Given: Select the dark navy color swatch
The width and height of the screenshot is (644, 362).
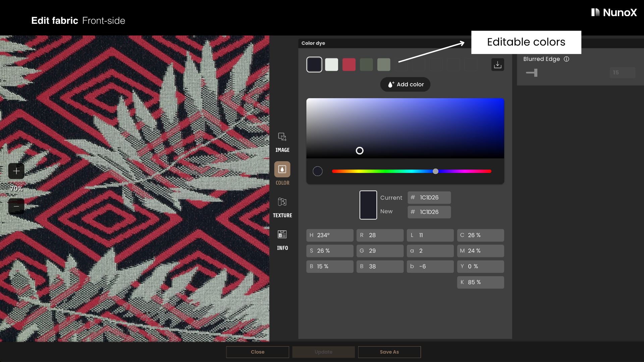Looking at the screenshot, I should (x=314, y=64).
